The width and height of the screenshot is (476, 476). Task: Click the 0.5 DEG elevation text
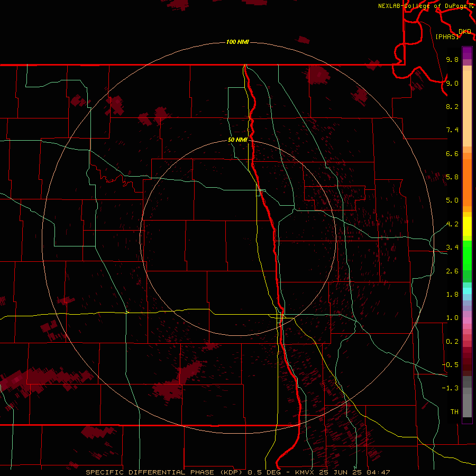click(266, 472)
